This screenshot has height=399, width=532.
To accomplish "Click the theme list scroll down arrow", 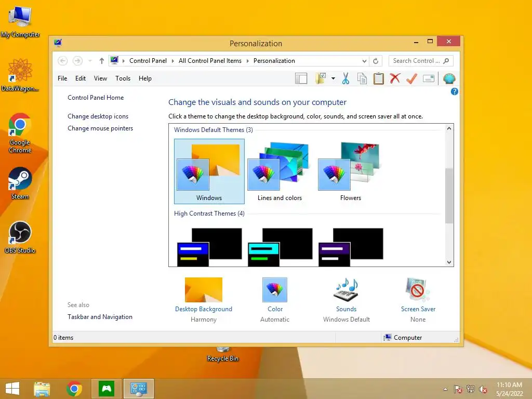I will coord(449,262).
